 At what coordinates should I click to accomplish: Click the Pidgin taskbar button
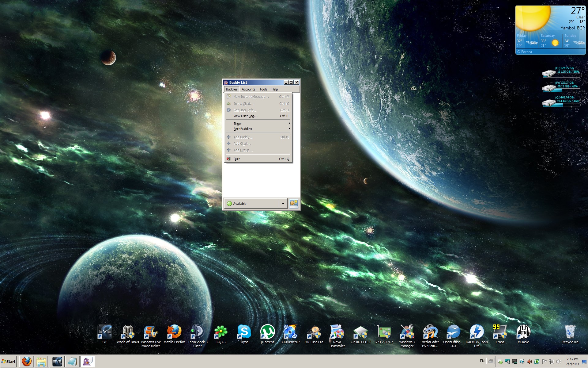coord(88,361)
